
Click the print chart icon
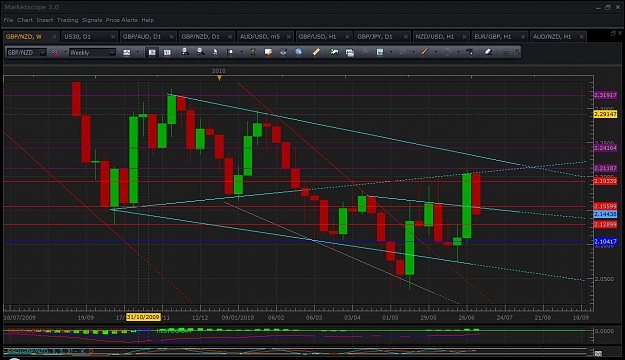[283, 52]
